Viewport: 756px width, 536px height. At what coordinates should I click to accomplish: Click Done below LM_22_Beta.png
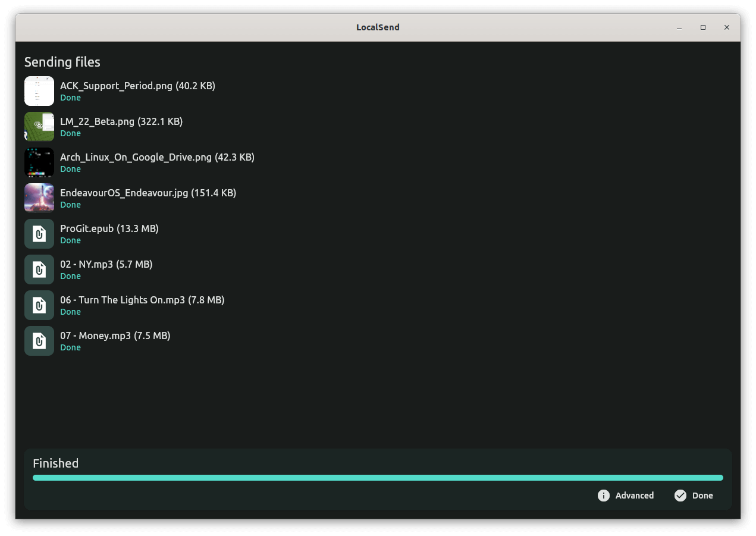[70, 133]
